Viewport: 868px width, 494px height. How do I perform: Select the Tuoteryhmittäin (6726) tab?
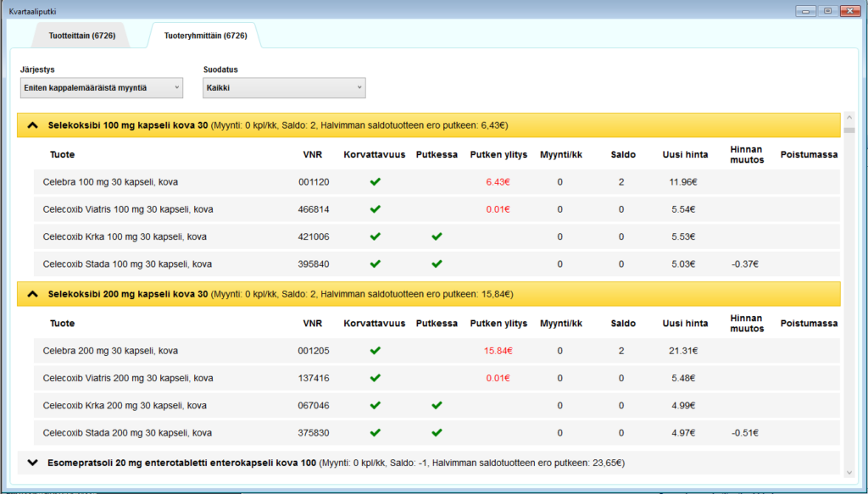(205, 36)
